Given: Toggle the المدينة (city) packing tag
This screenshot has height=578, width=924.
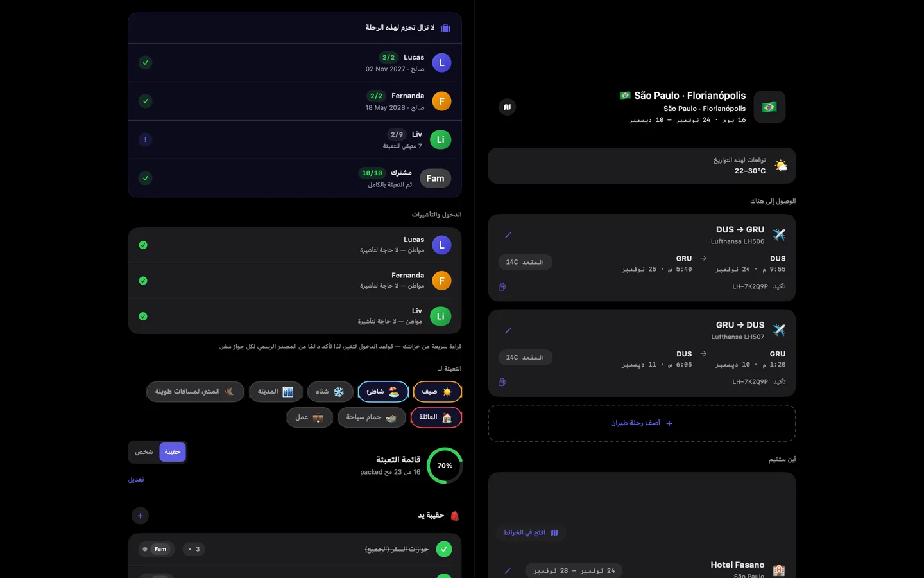Looking at the screenshot, I should (276, 392).
